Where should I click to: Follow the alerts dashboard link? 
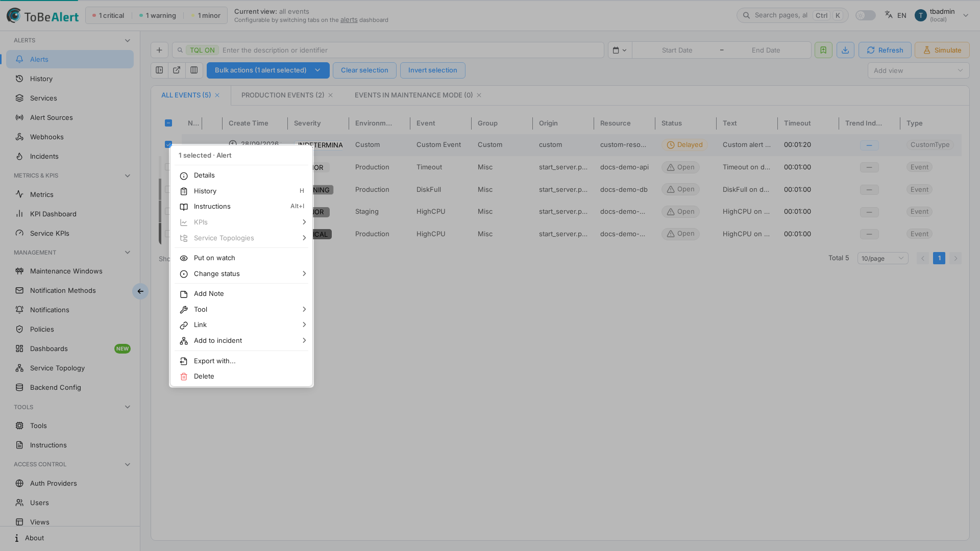[349, 20]
